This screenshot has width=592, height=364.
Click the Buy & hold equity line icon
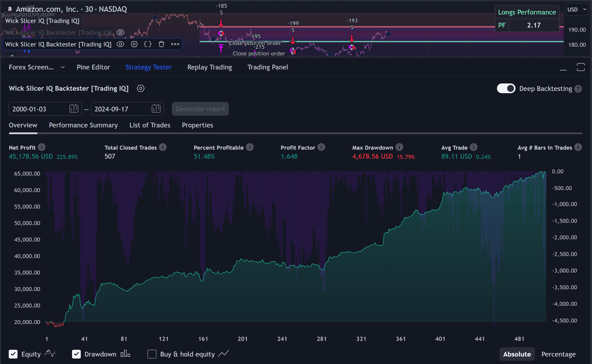(x=223, y=353)
